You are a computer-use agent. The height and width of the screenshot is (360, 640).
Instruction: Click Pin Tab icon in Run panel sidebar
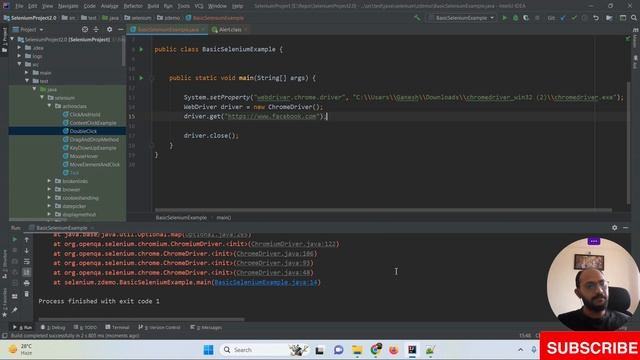click(x=15, y=310)
